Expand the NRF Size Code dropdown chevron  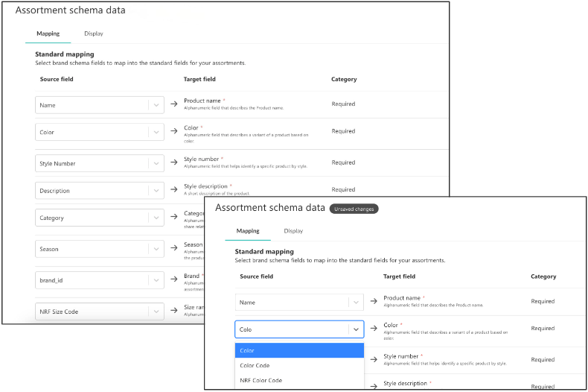coord(156,312)
